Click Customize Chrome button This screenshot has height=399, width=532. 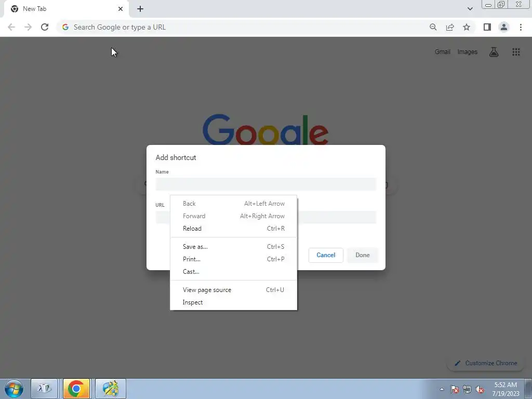coord(486,363)
